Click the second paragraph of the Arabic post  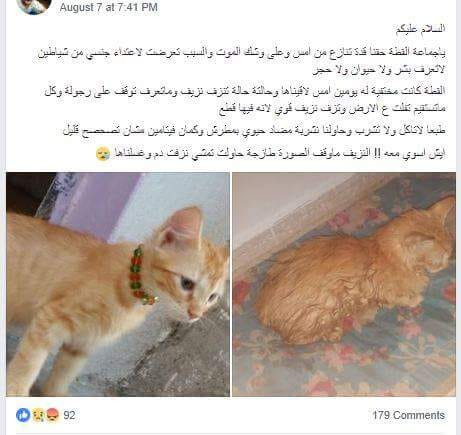pyautogui.click(x=245, y=99)
